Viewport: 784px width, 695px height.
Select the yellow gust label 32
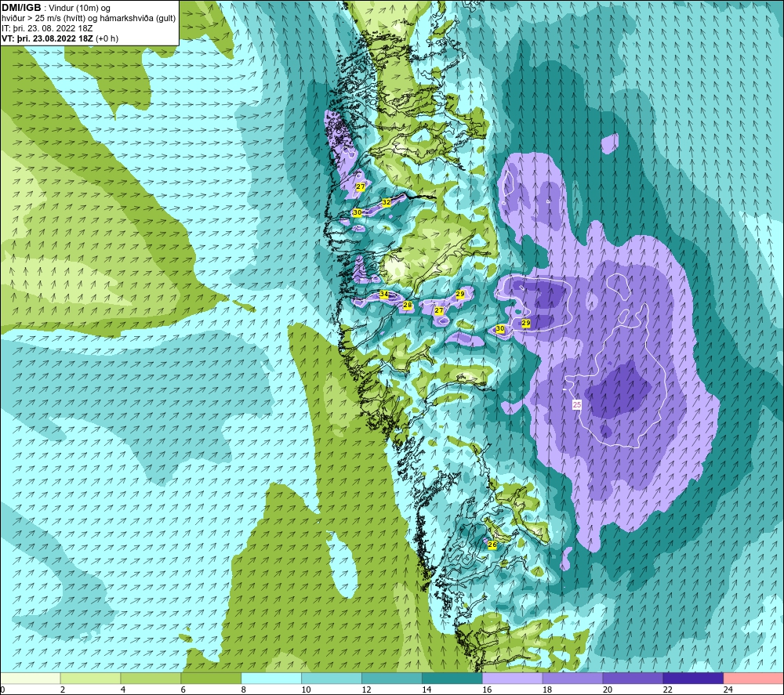point(386,202)
